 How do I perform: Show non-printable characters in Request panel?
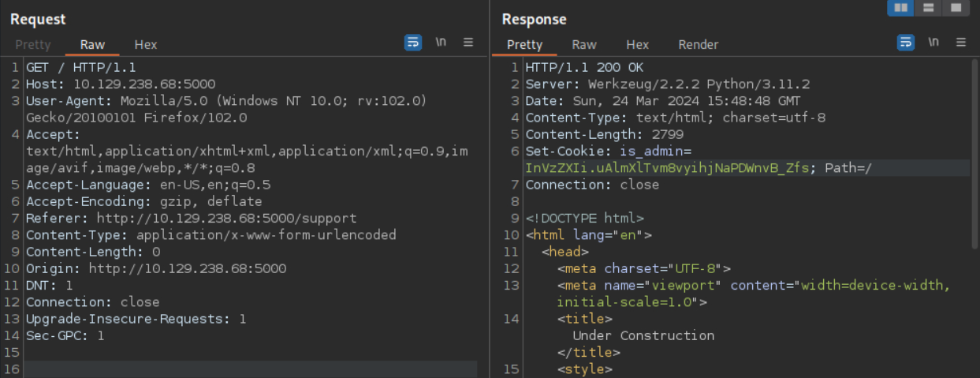point(441,43)
